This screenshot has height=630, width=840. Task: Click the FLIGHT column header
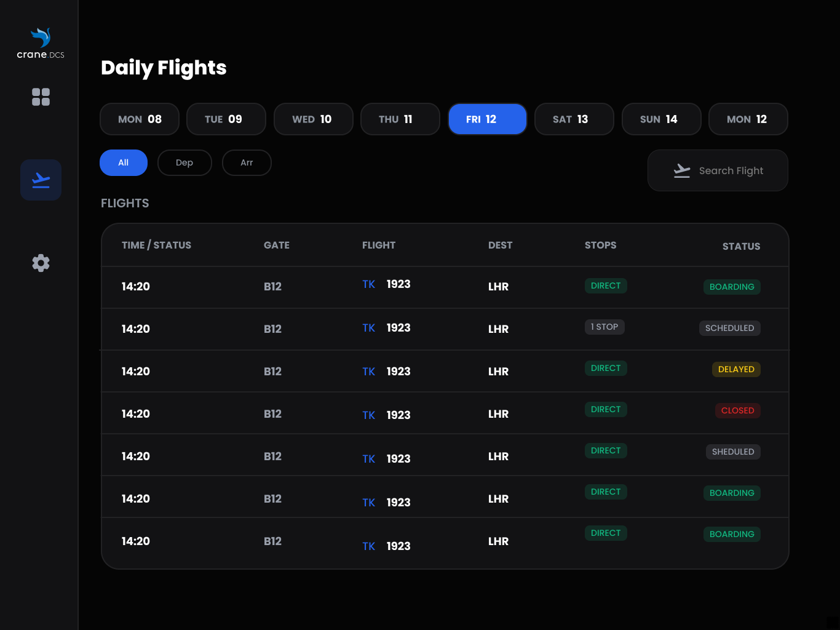pyautogui.click(x=379, y=245)
